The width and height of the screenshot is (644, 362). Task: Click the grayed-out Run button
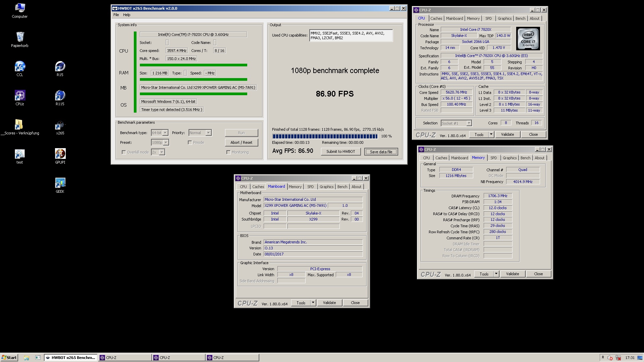coord(241,133)
